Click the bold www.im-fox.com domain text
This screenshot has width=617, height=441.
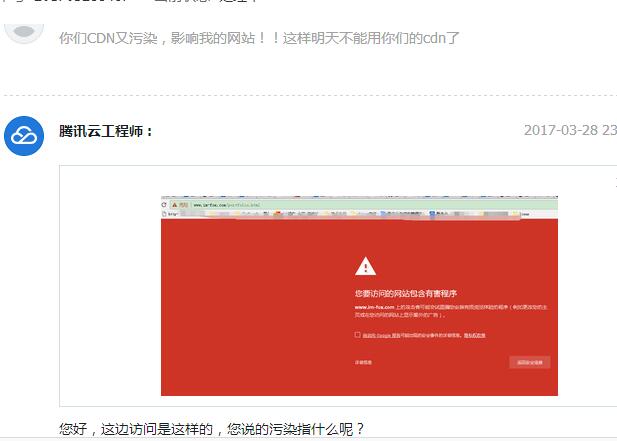[x=375, y=307]
